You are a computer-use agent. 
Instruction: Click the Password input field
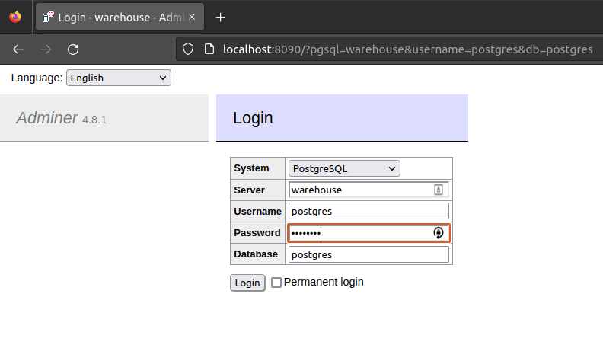pyautogui.click(x=368, y=233)
